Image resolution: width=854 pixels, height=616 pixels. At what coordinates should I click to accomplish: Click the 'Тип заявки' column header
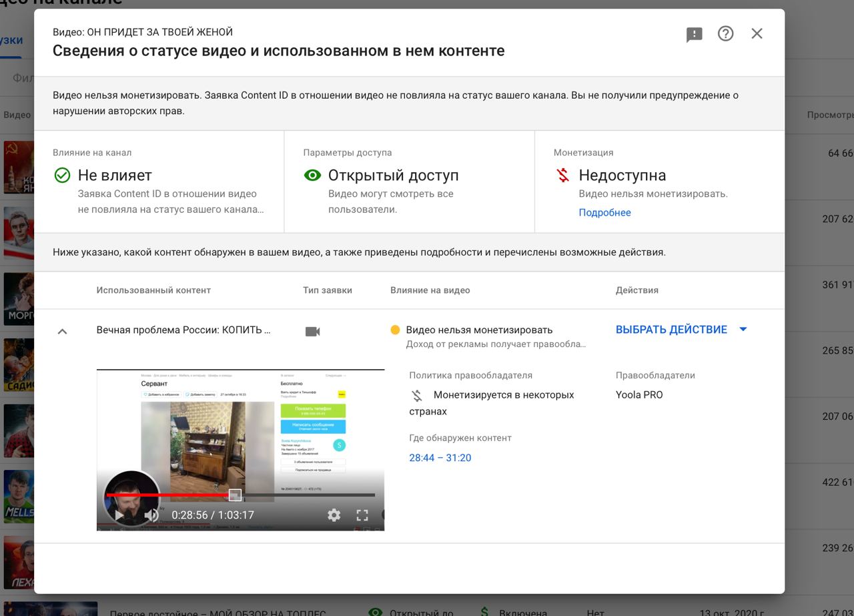click(328, 290)
